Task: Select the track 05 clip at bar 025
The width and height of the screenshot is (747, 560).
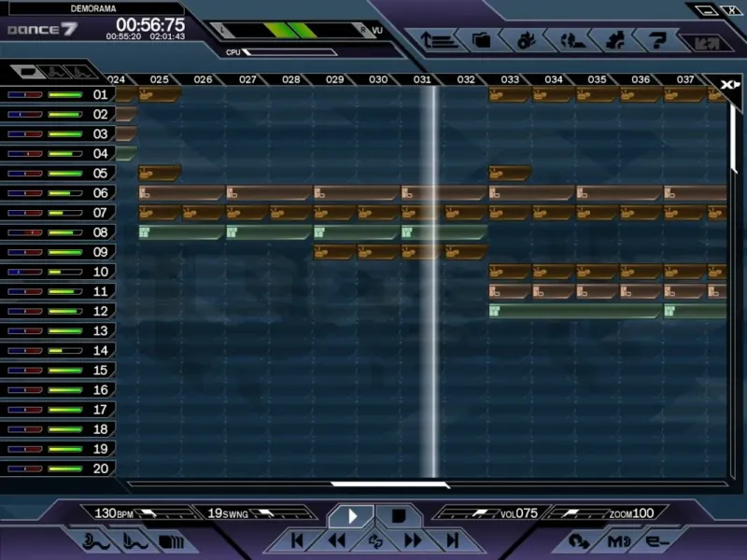Action: click(x=160, y=173)
